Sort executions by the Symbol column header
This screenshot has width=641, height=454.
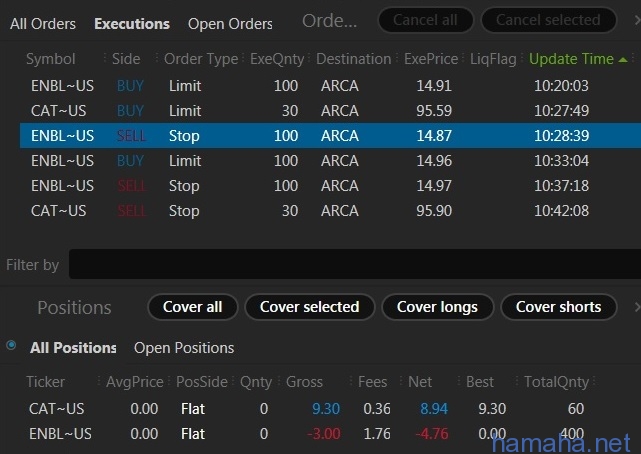(x=51, y=59)
